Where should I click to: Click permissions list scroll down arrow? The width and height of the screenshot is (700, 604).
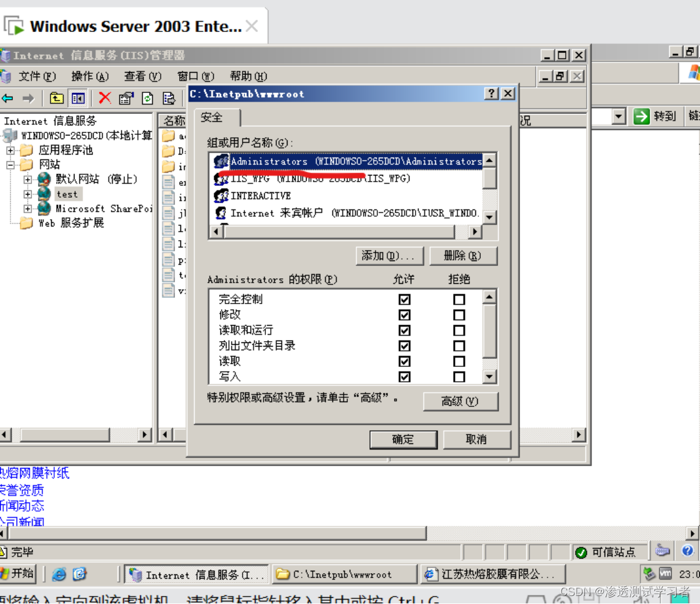tap(489, 376)
